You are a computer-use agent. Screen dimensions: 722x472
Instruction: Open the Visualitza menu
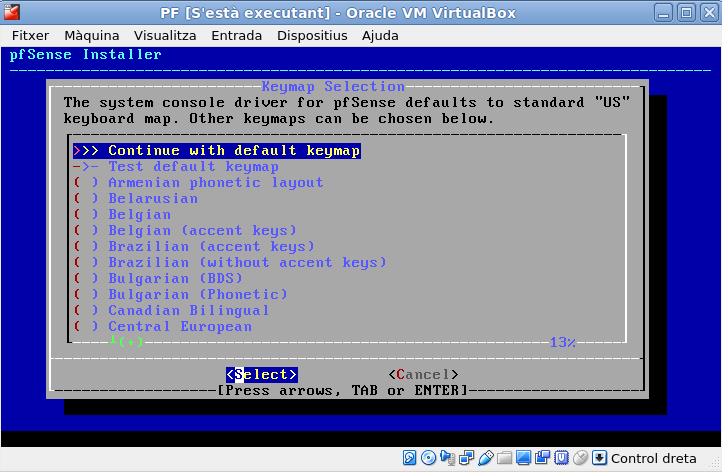165,35
